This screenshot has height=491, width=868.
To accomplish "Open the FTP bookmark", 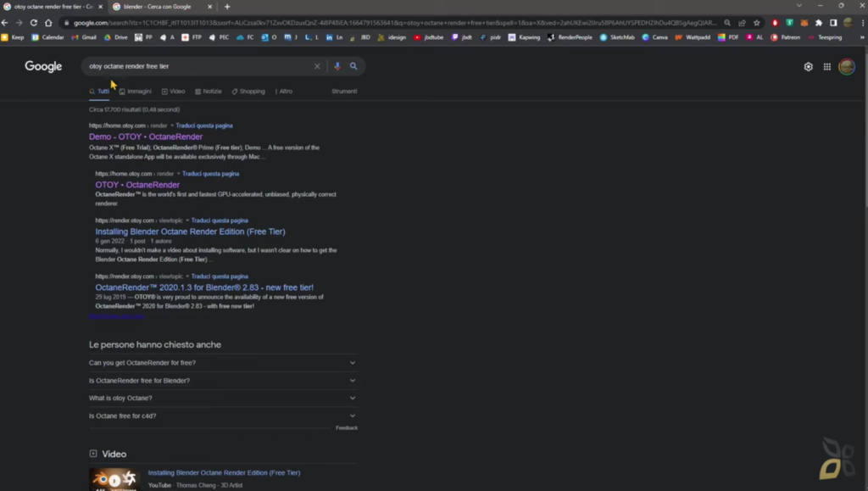I will [192, 37].
